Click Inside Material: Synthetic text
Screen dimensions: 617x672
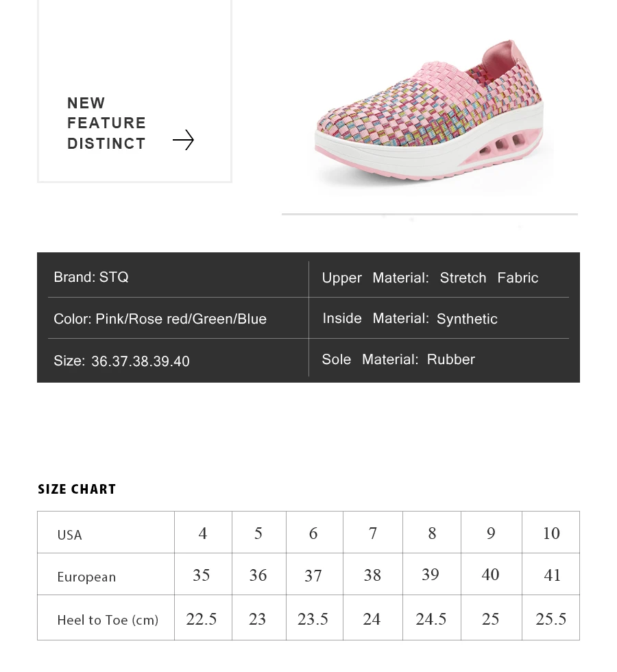coord(410,318)
